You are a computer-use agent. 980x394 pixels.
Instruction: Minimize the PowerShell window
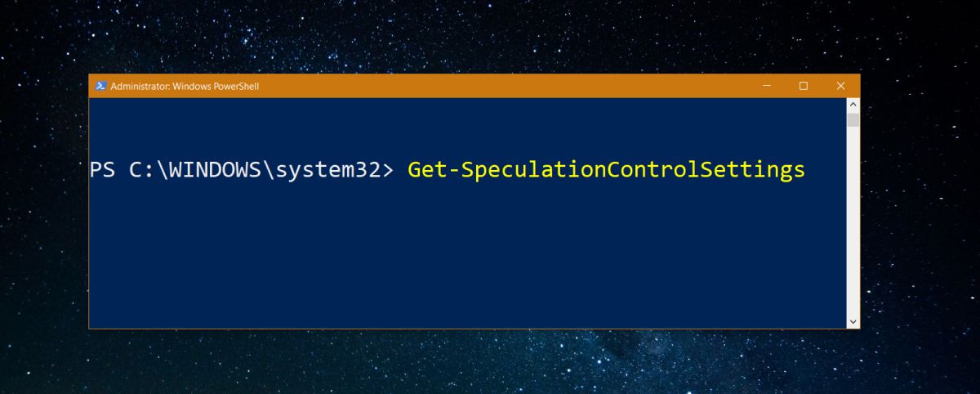766,86
